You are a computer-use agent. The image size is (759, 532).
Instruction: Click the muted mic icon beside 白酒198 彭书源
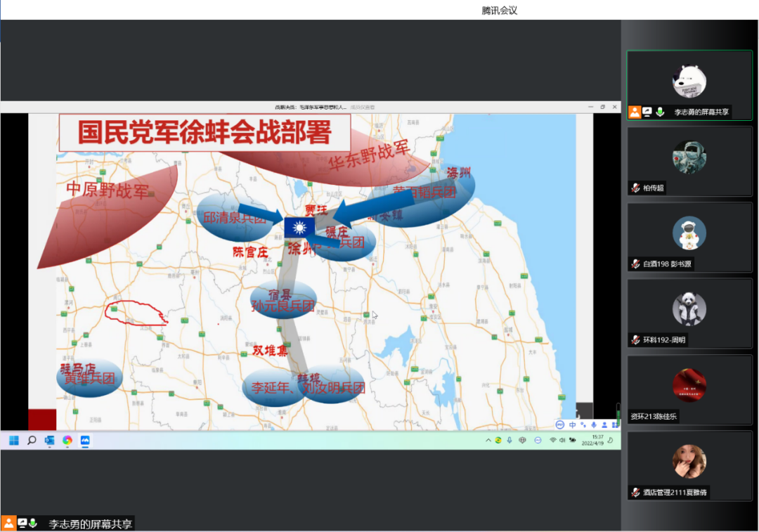point(635,264)
